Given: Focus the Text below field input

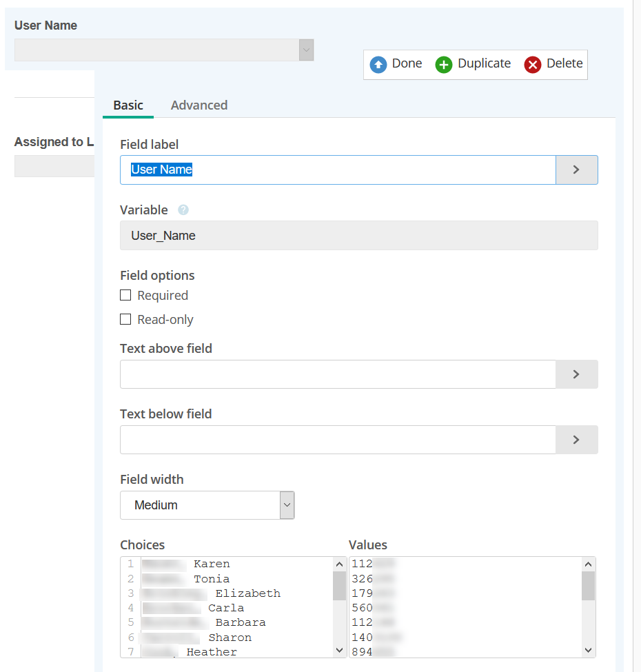Looking at the screenshot, I should click(338, 440).
